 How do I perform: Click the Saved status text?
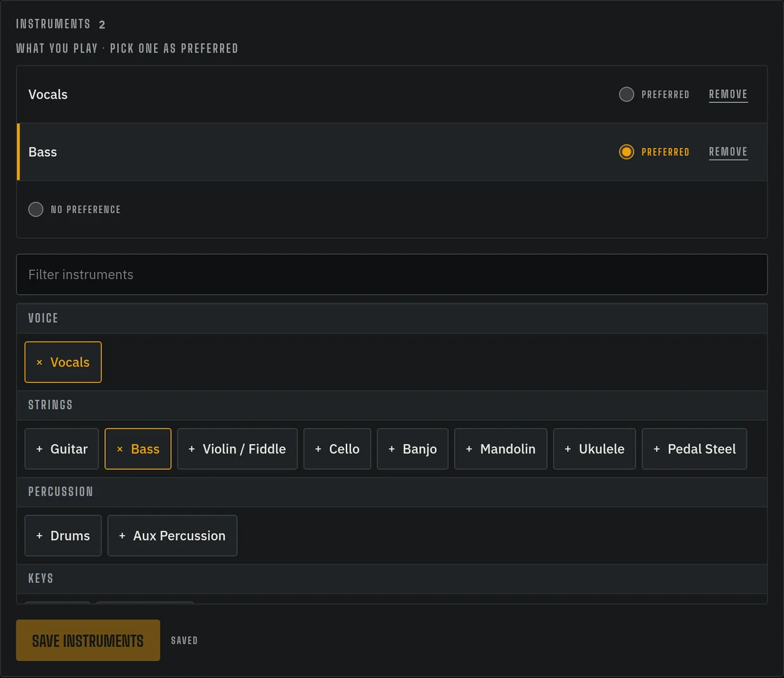pyautogui.click(x=185, y=641)
